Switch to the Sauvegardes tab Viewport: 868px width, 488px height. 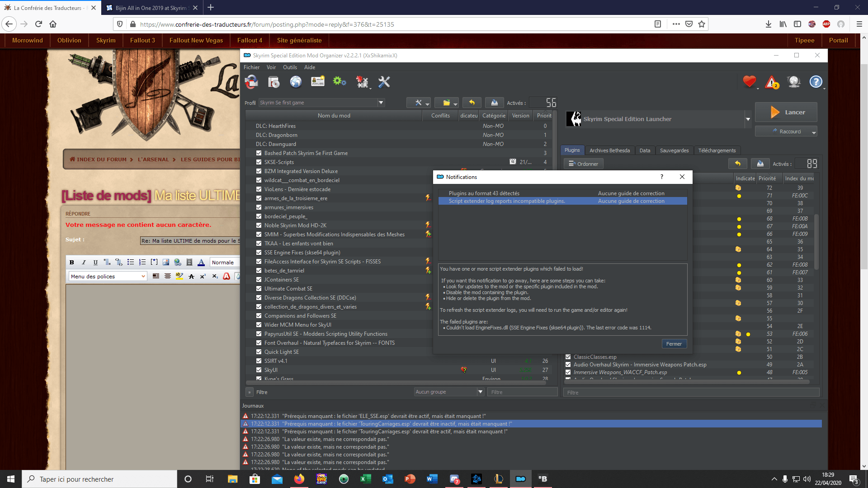(x=674, y=150)
